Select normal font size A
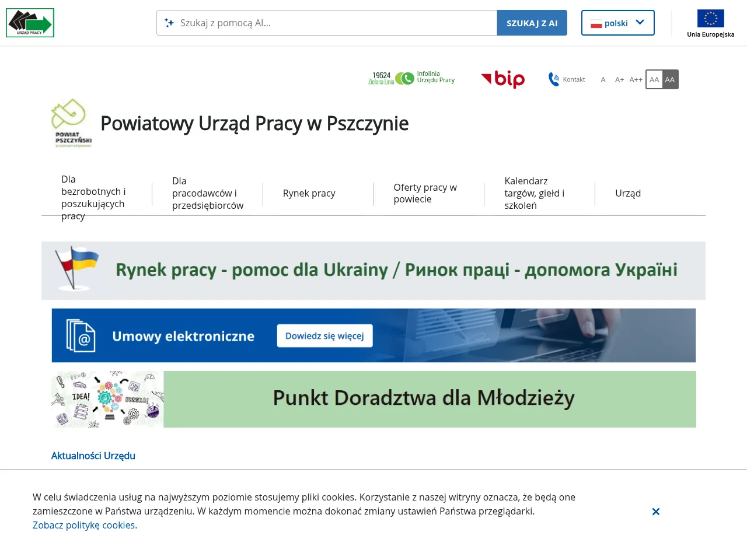Viewport: 747px width, 560px height. tap(603, 79)
